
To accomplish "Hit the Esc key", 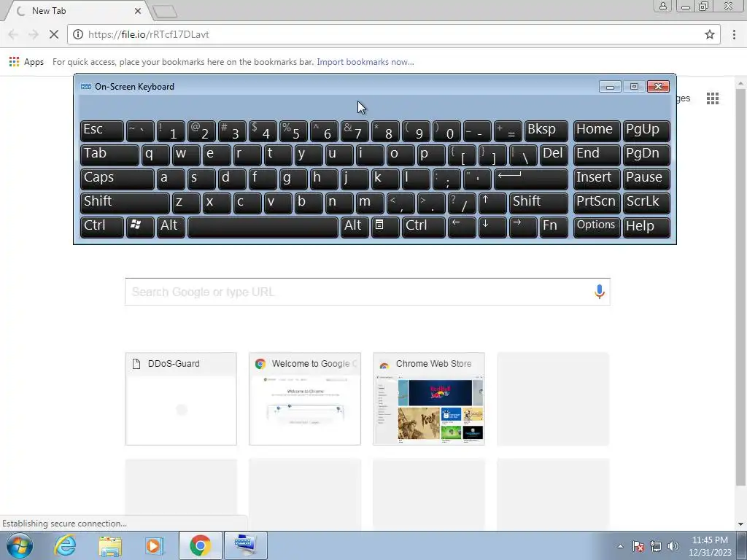I will [x=102, y=131].
